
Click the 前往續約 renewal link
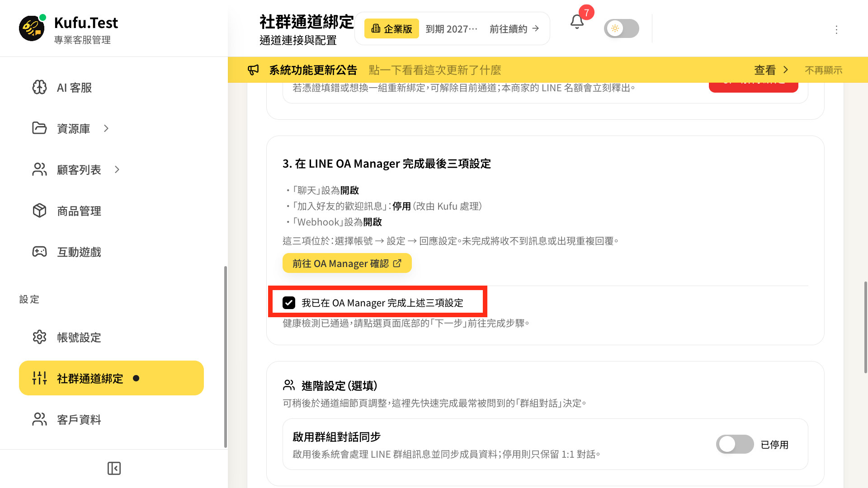[514, 29]
